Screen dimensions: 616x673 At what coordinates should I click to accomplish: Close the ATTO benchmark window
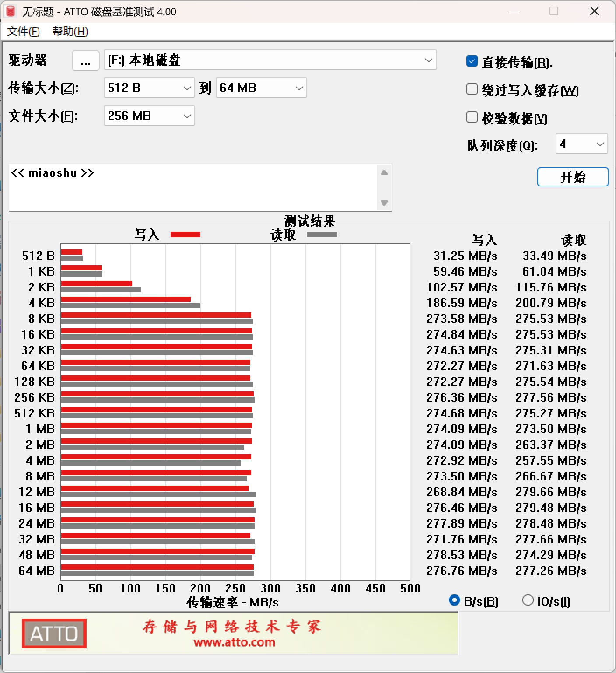[595, 11]
